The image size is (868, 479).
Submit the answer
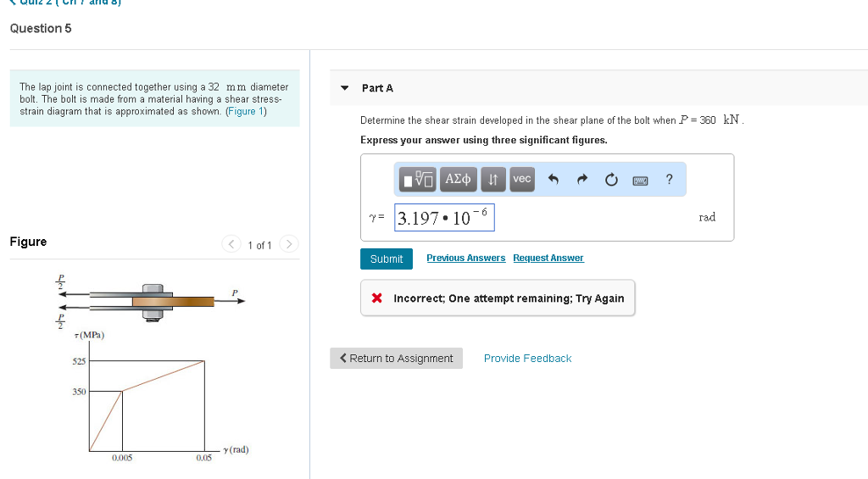(387, 259)
